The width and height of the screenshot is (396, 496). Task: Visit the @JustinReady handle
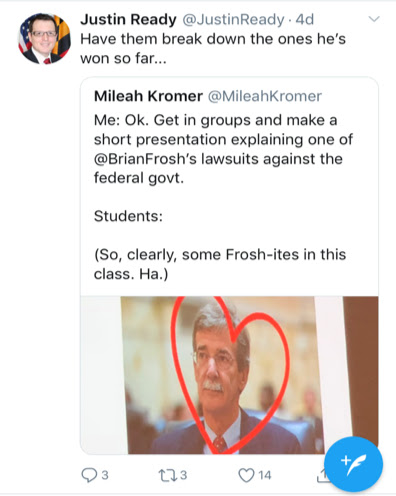233,20
